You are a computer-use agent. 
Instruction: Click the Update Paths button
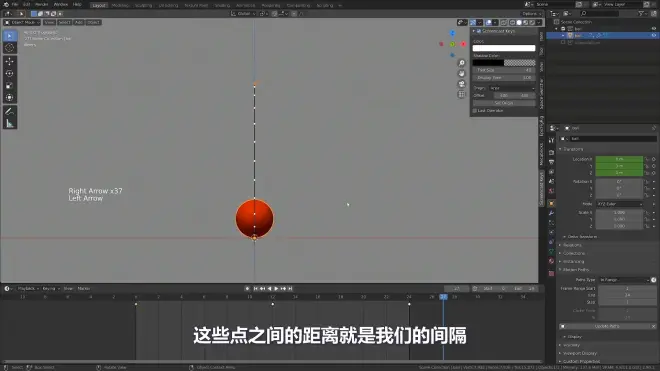point(607,326)
